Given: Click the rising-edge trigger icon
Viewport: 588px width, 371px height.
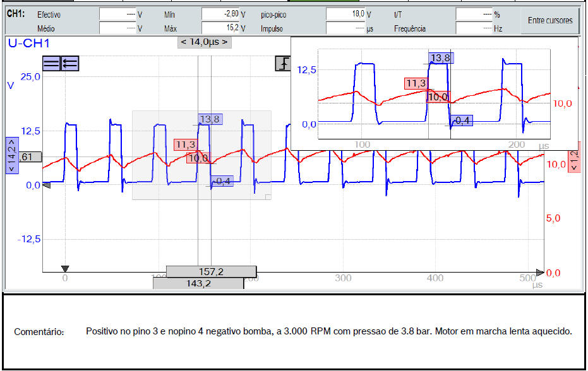Looking at the screenshot, I should tap(282, 63).
